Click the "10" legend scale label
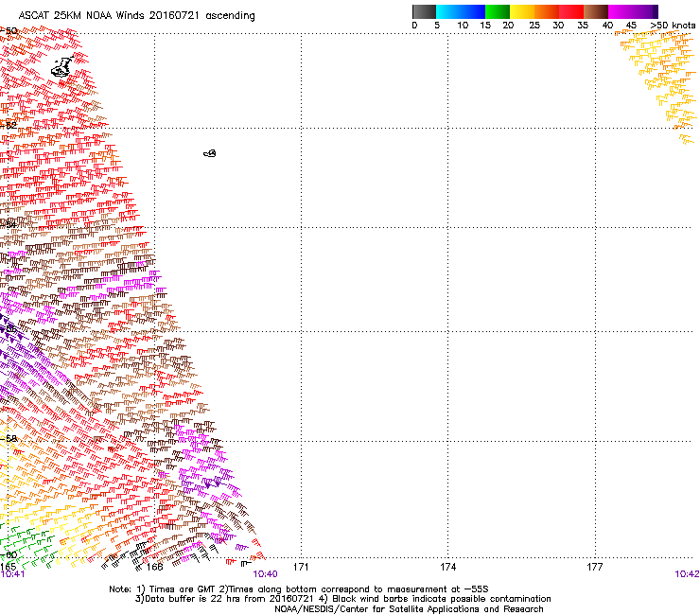The image size is (700, 615). pos(463,26)
